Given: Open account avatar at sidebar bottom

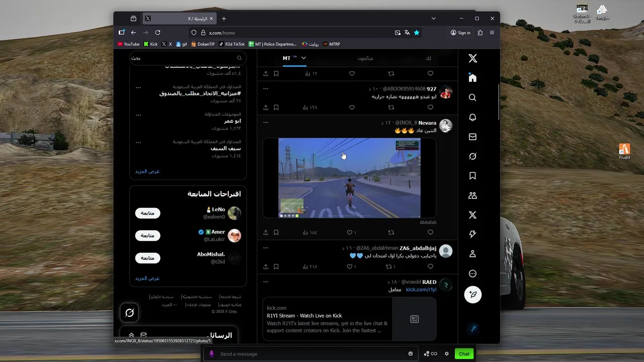Looking at the screenshot, I should coord(472,329).
